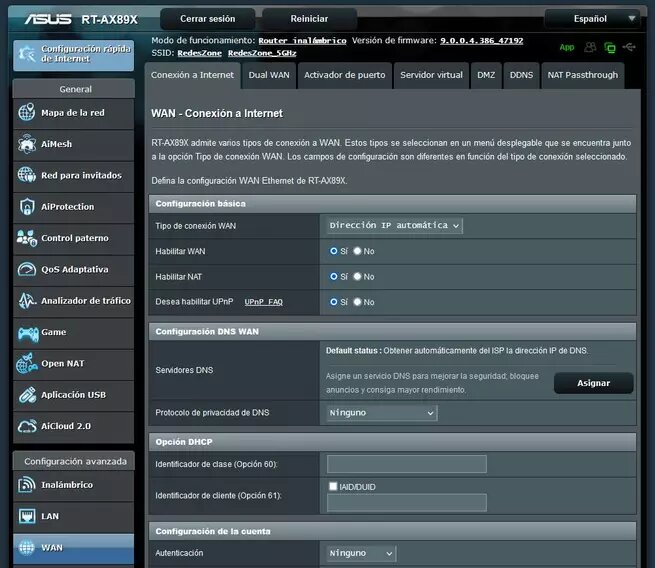Expand Protocolo de privacidad de DNS dropdown
Screen dimensions: 655x568
click(x=382, y=413)
